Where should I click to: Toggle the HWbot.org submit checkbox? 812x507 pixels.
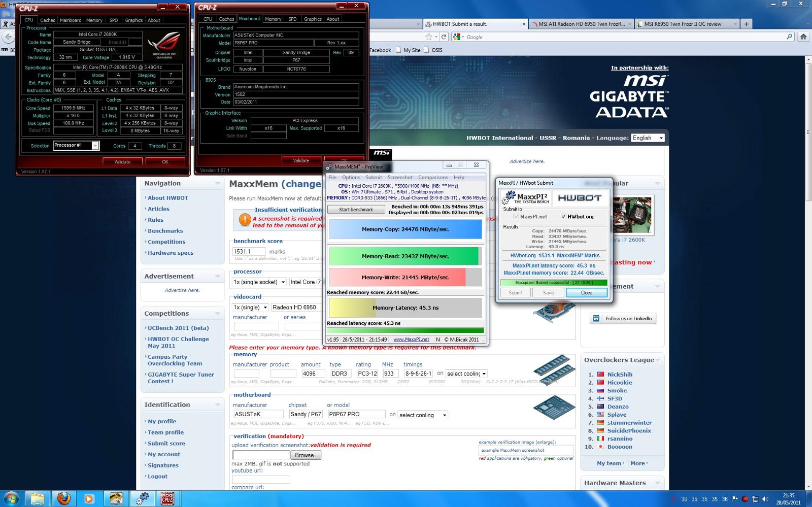point(563,217)
